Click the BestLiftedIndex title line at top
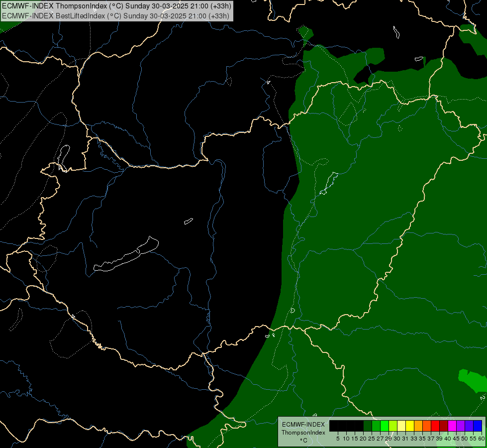Viewport: 487px width, 448px height. pyautogui.click(x=115, y=16)
